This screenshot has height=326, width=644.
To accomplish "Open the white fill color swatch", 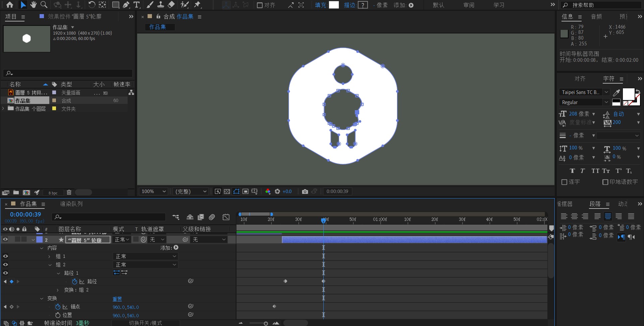I will click(334, 5).
